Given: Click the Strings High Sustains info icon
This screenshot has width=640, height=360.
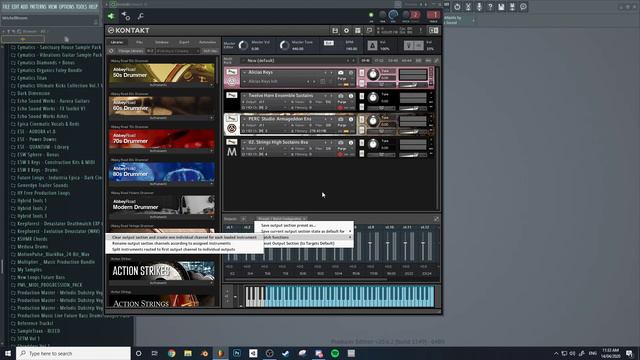Looking at the screenshot, I should (351, 142).
